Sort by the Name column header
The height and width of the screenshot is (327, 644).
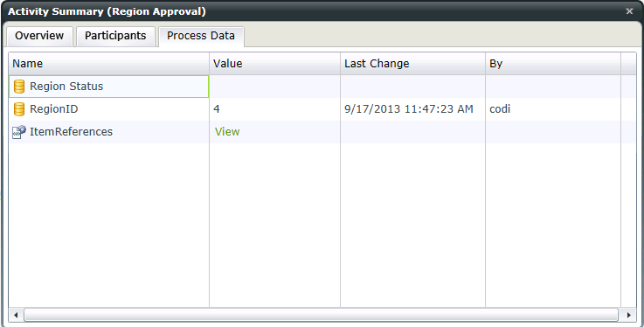pyautogui.click(x=109, y=64)
